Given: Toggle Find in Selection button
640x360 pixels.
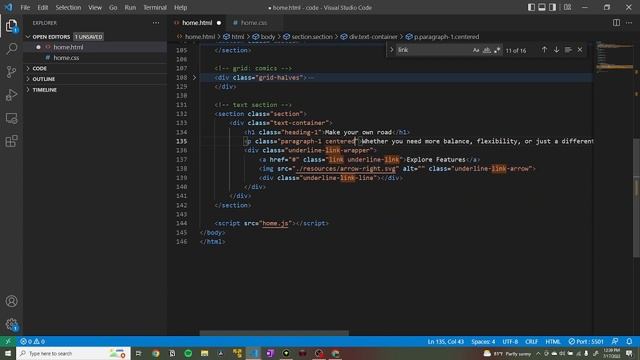Looking at the screenshot, I should (568, 50).
